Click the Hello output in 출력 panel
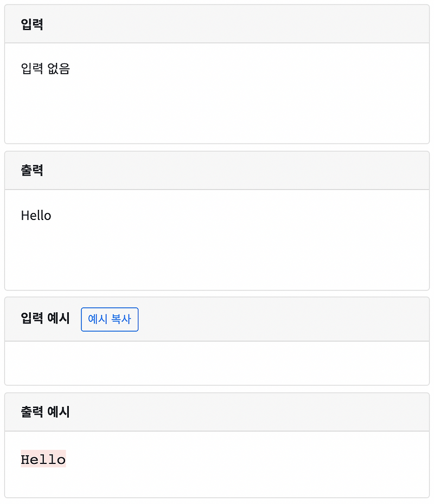 coord(36,215)
